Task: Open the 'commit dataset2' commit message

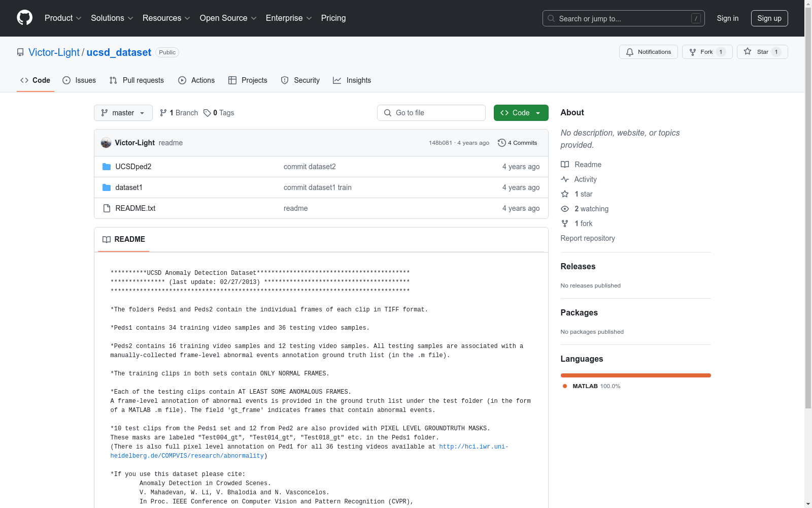Action: pyautogui.click(x=310, y=167)
